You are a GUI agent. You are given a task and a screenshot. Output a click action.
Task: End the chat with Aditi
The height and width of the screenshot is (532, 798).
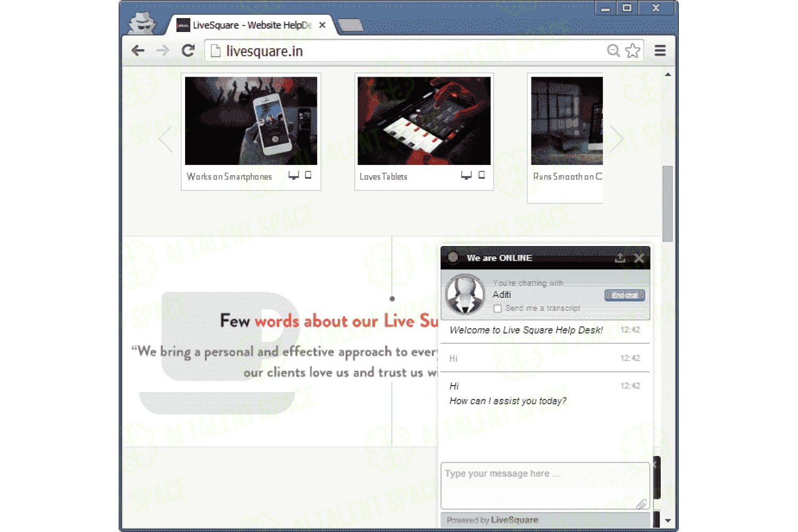click(x=625, y=295)
